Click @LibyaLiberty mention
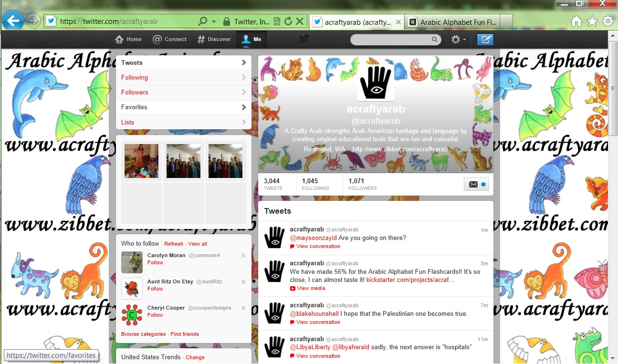Screen dimensions: 618x364 (x=310, y=347)
